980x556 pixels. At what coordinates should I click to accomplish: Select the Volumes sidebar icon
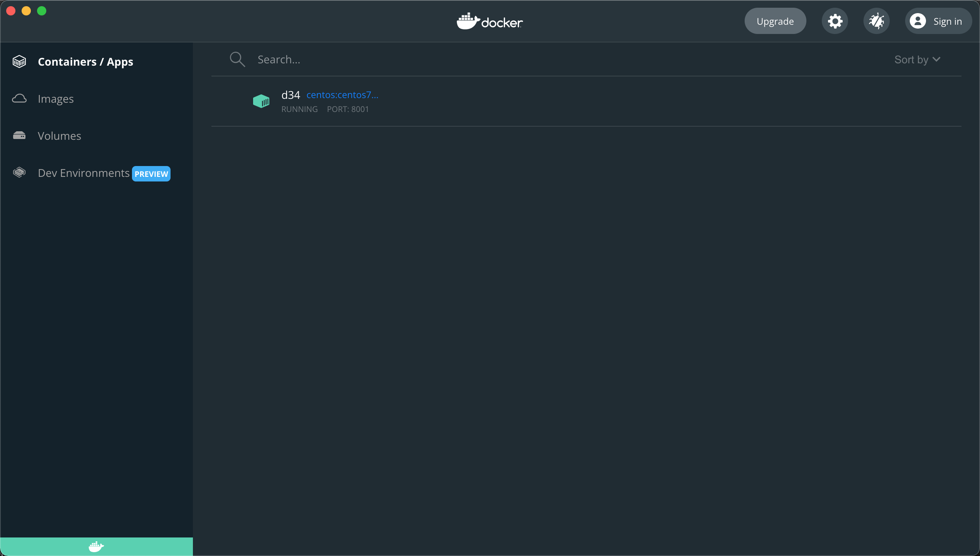pos(19,136)
